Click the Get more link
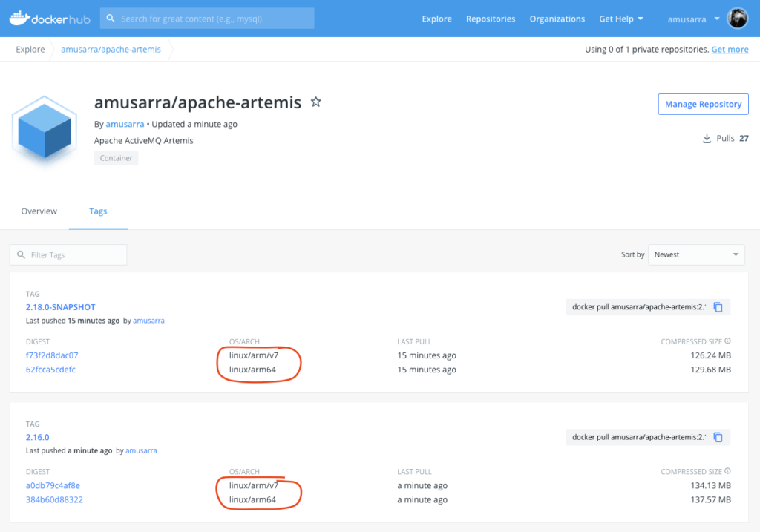 (730, 50)
